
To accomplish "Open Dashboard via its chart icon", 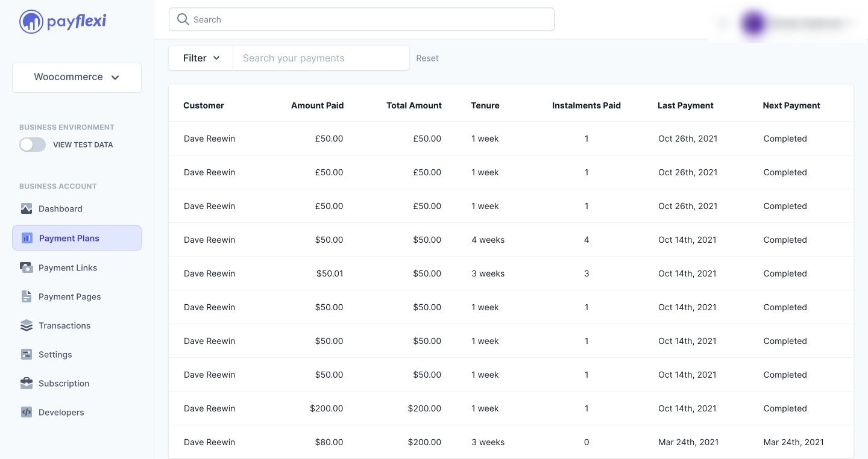I will point(27,209).
